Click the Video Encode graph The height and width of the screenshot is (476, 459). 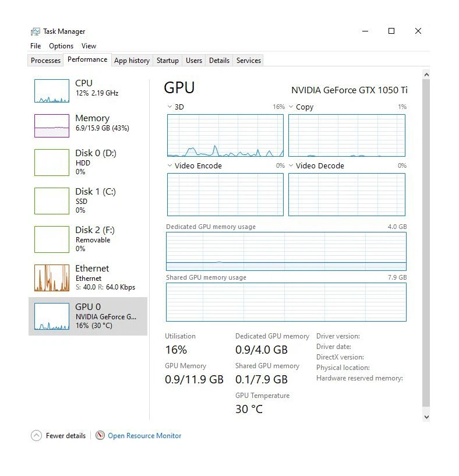tap(225, 195)
